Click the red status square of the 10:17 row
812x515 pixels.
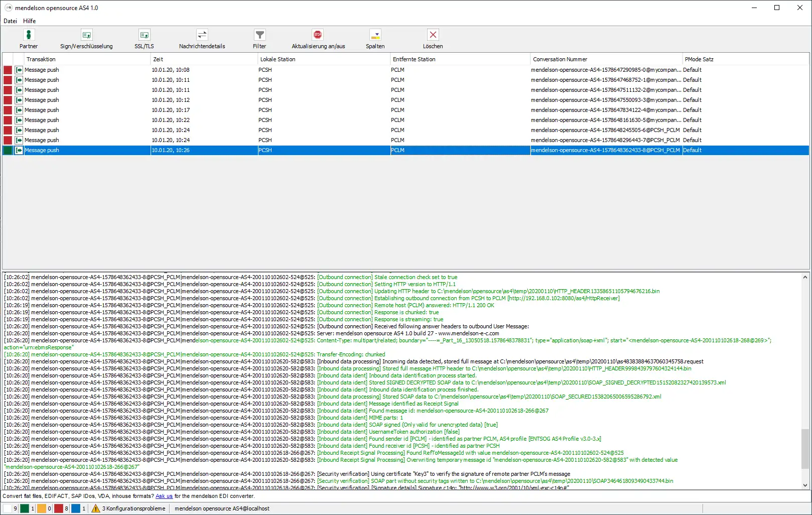(8, 110)
